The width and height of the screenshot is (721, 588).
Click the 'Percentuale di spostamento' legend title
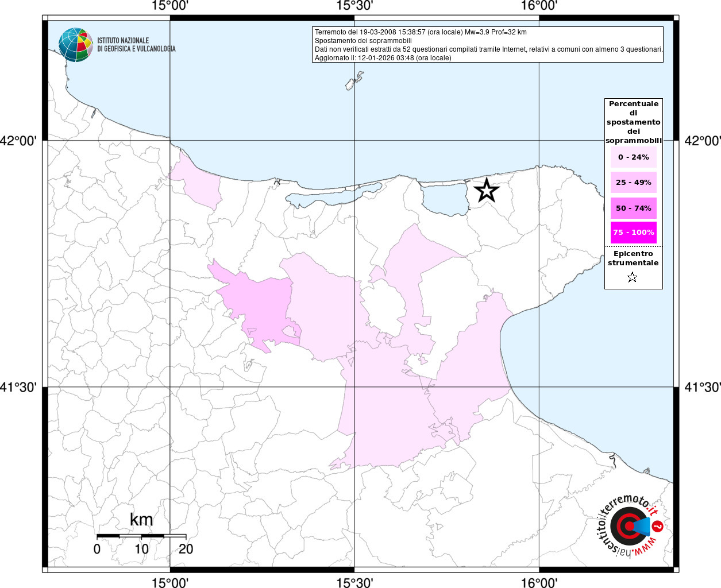(634, 122)
